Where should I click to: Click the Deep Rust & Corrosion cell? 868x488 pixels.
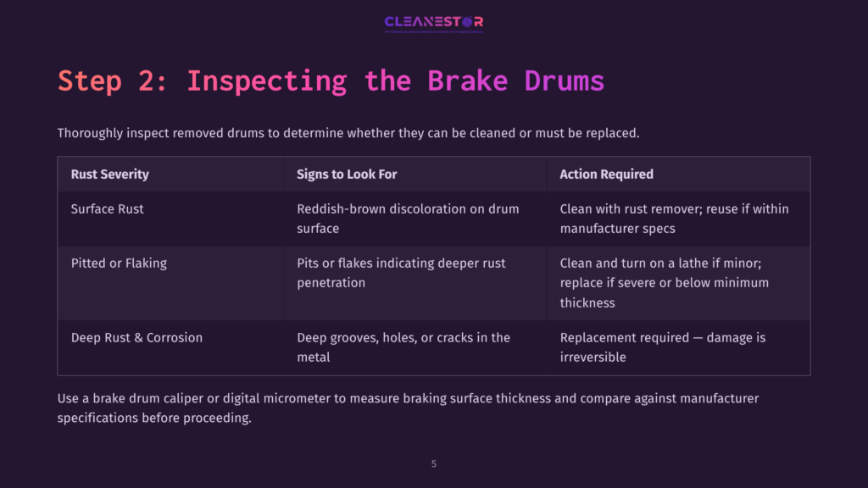136,337
